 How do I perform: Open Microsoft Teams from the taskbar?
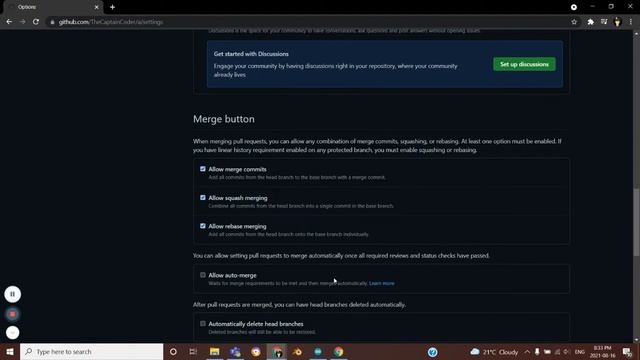235,351
